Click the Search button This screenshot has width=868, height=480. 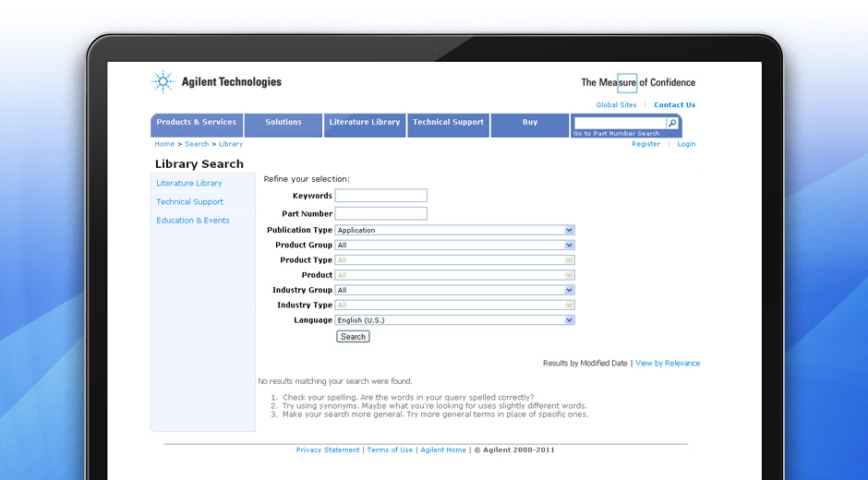click(353, 337)
